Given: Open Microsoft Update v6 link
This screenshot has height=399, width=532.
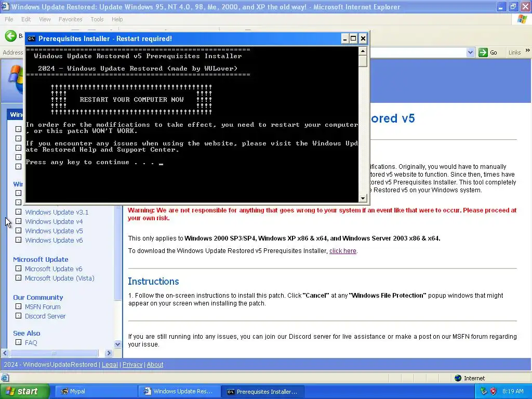Looking at the screenshot, I should point(54,269).
